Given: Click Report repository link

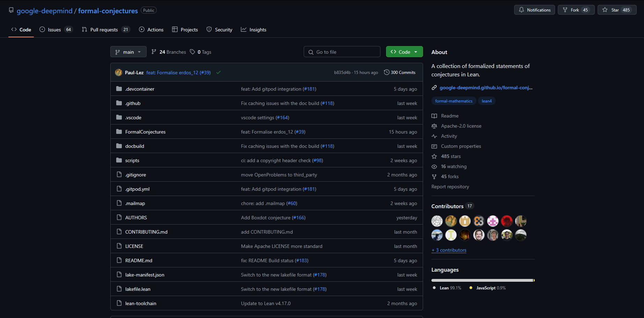Looking at the screenshot, I should [x=450, y=187].
